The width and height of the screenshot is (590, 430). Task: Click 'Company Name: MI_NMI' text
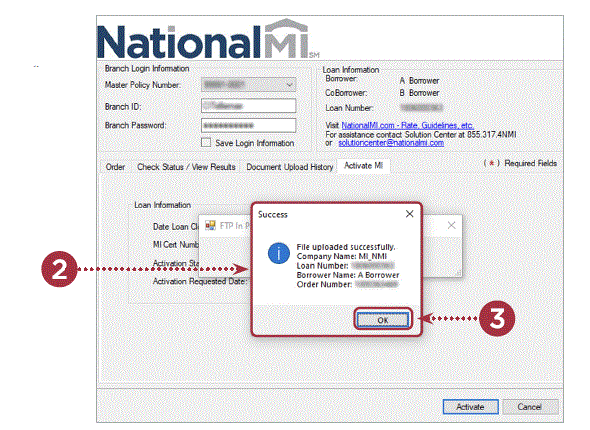[x=342, y=256]
